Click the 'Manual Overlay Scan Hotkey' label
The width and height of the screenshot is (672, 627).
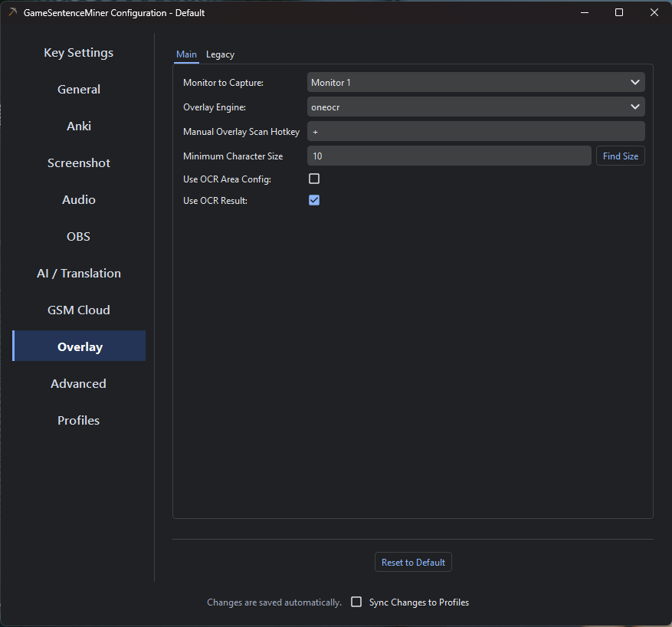tap(241, 132)
